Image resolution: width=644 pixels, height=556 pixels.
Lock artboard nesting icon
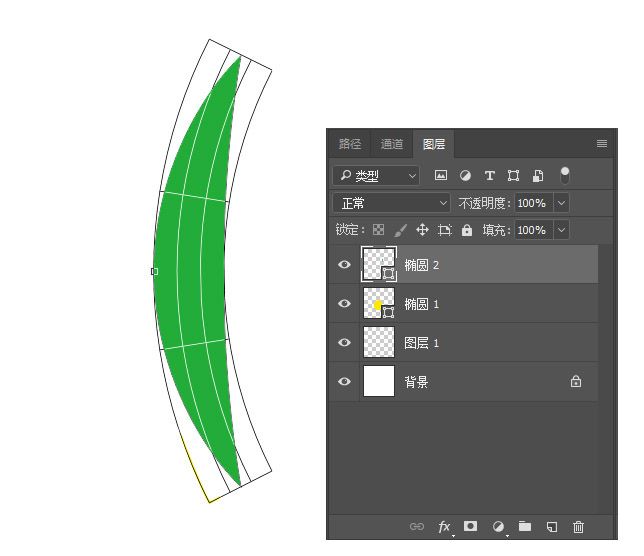point(445,230)
